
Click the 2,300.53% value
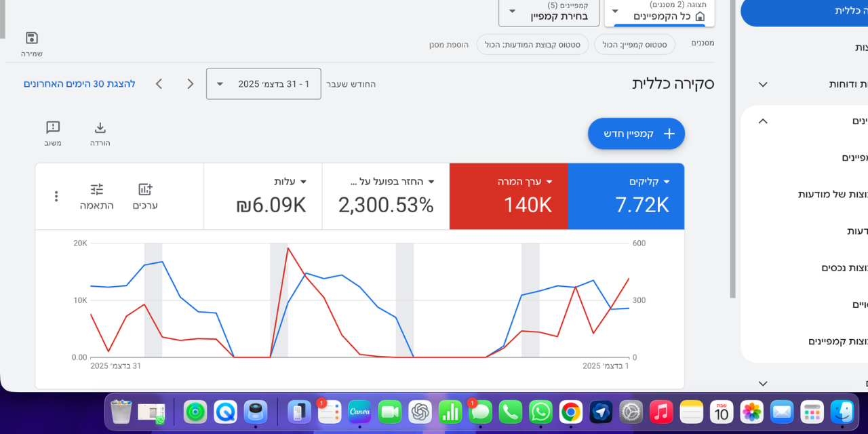pos(386,205)
